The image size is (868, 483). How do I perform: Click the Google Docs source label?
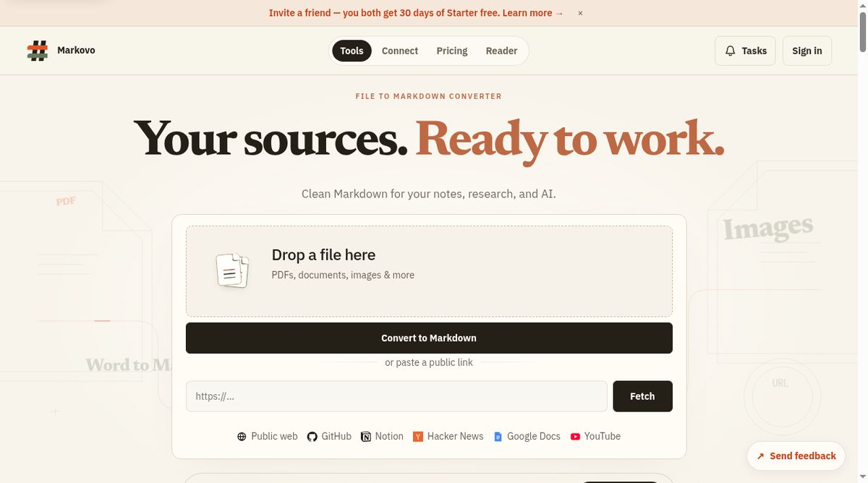coord(534,437)
